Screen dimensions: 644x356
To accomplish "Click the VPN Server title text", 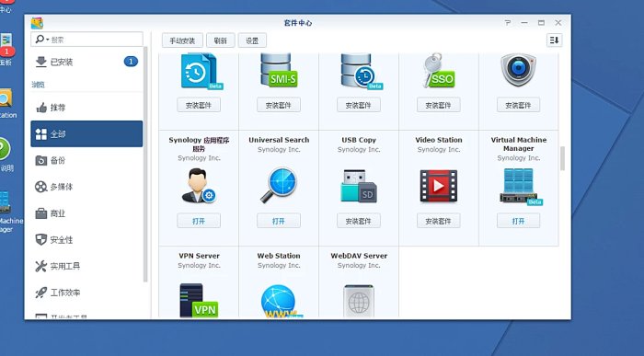I will pos(199,256).
